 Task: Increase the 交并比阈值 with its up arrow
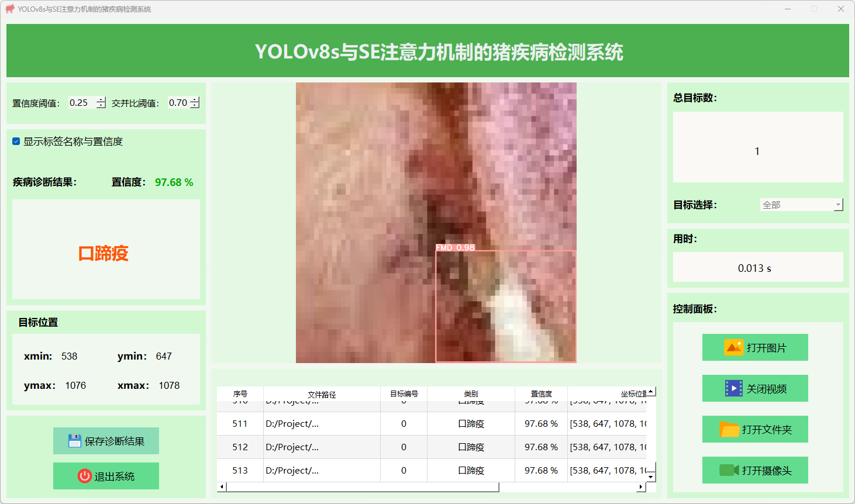point(195,99)
